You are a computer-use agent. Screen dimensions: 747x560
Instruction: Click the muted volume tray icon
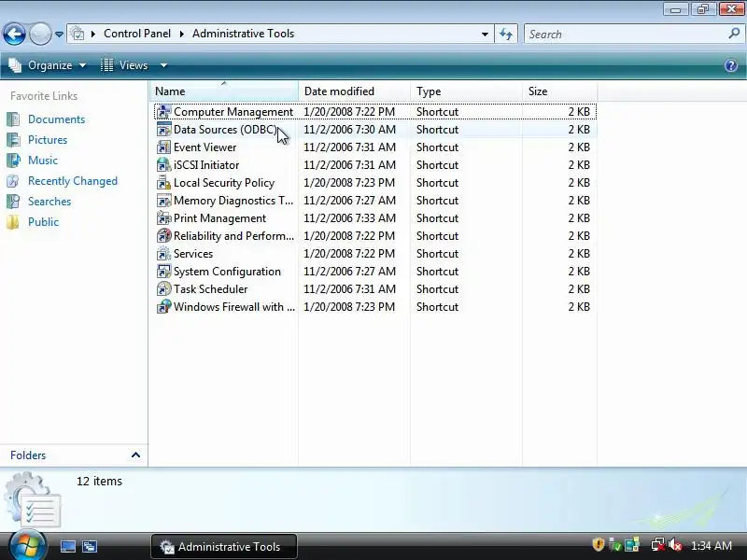(675, 545)
